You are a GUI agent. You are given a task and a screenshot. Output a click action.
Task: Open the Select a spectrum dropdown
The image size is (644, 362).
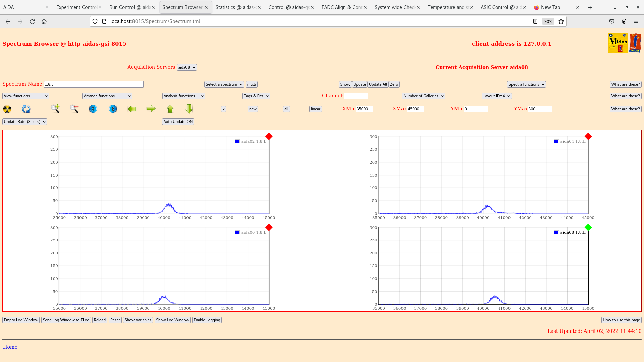(224, 84)
